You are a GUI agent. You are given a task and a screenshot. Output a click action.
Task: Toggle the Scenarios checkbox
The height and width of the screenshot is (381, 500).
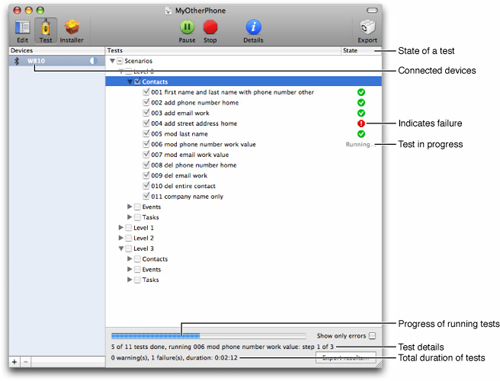(120, 61)
